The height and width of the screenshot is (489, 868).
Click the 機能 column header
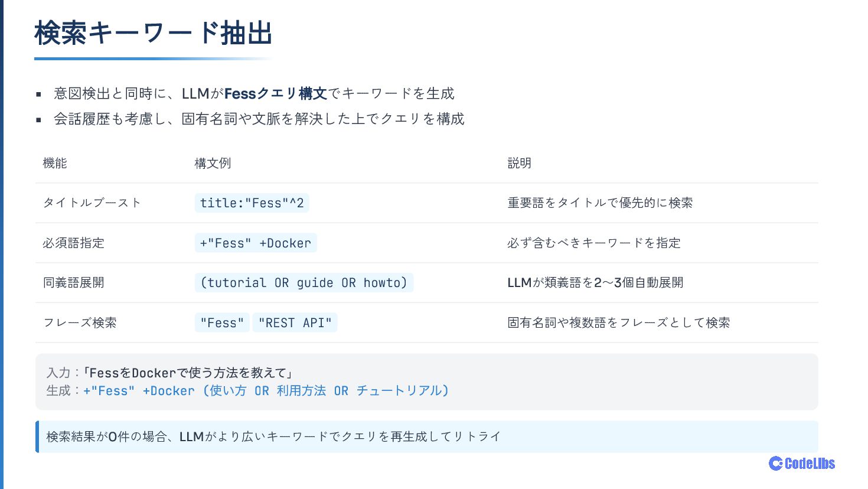click(55, 164)
